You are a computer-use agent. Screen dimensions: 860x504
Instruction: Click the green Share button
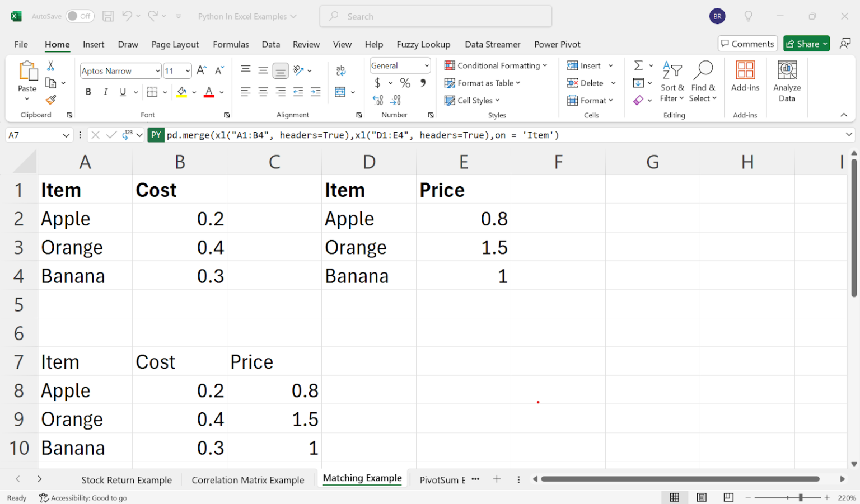[806, 43]
